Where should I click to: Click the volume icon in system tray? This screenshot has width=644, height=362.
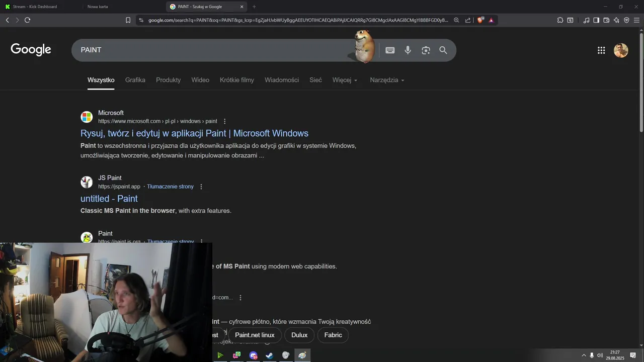pyautogui.click(x=600, y=355)
